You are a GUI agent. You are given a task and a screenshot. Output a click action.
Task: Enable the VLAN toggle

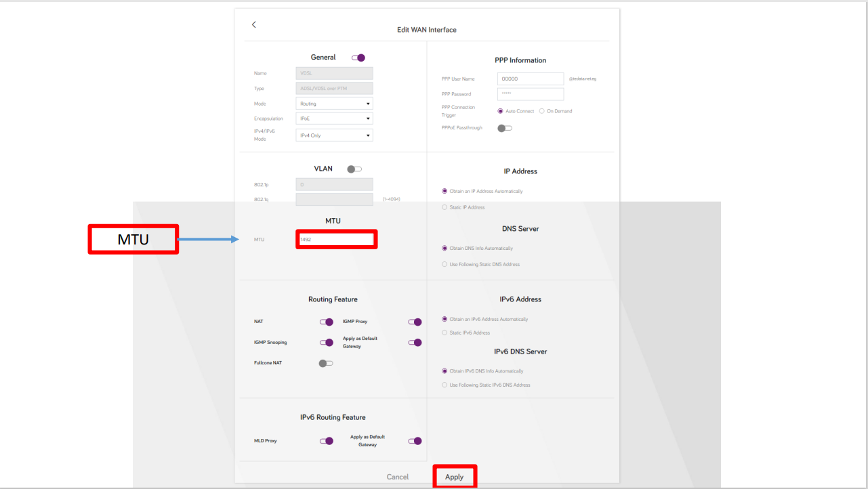[354, 169]
